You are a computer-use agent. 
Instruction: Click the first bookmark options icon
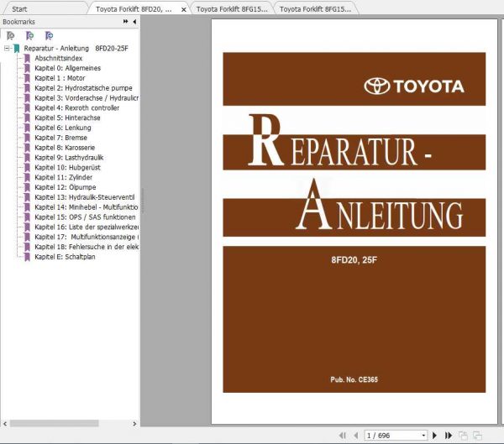click(11, 35)
